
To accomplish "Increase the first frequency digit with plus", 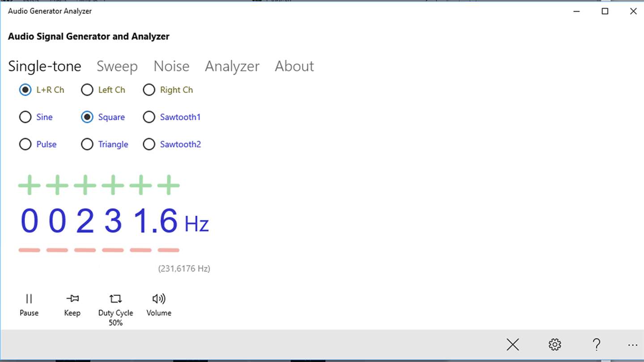I will point(29,185).
